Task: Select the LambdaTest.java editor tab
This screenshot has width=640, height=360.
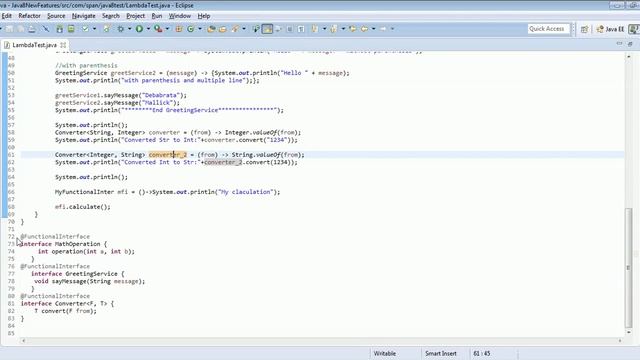Action: (x=34, y=45)
